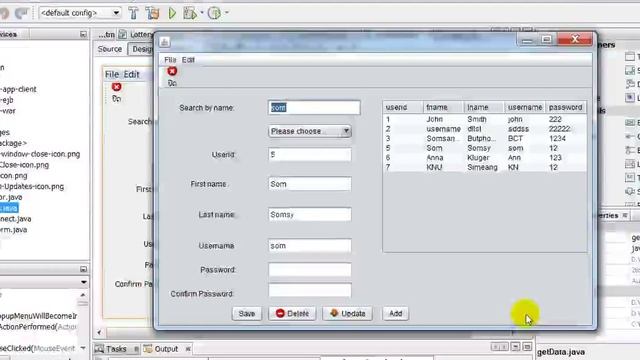Viewport: 640px width, 360px height.
Task: Click the Add button
Action: (396, 313)
